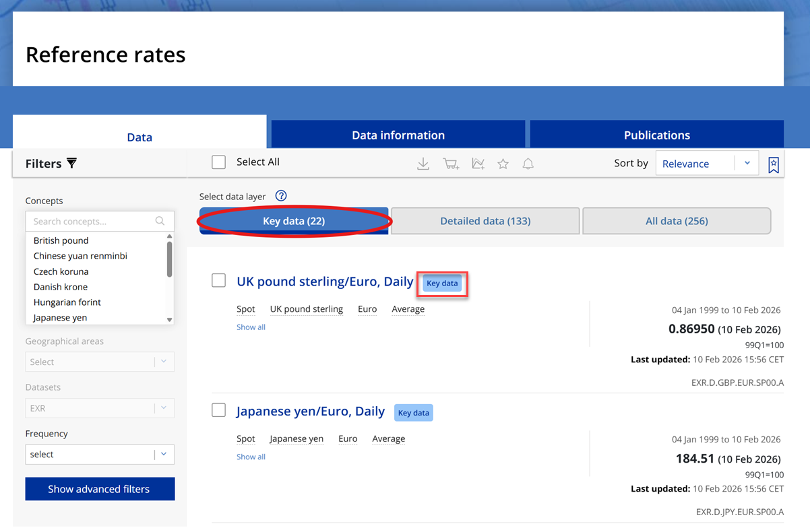
Task: Click the Download icon in the toolbar
Action: pyautogui.click(x=423, y=163)
